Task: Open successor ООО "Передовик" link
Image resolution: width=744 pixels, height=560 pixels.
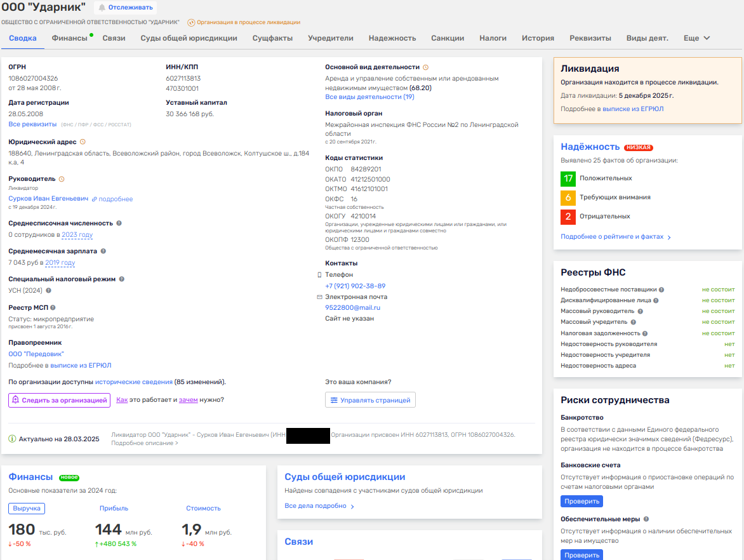Action: point(36,354)
